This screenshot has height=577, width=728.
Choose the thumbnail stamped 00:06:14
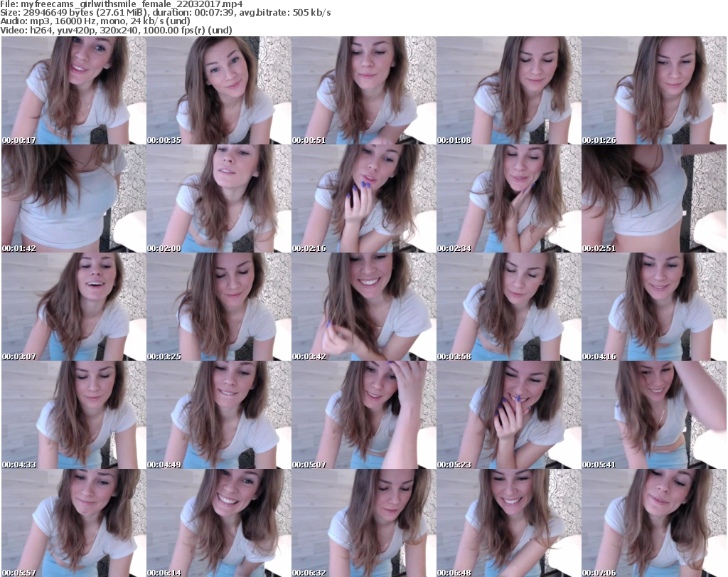[219, 523]
